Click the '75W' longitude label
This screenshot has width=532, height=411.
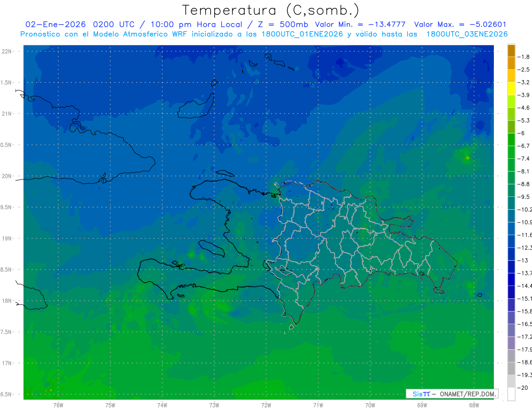pyautogui.click(x=110, y=405)
